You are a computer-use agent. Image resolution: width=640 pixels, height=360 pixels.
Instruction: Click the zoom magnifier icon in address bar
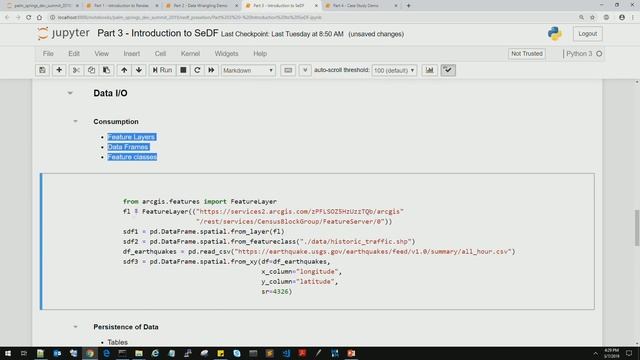tap(581, 17)
